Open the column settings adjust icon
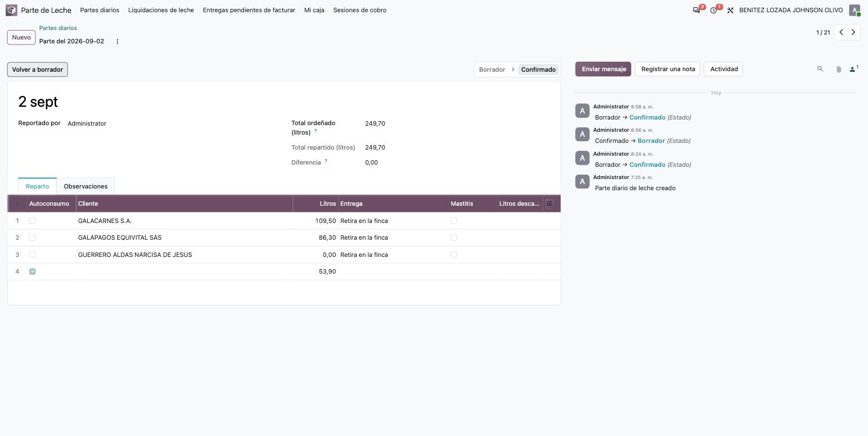 click(549, 204)
